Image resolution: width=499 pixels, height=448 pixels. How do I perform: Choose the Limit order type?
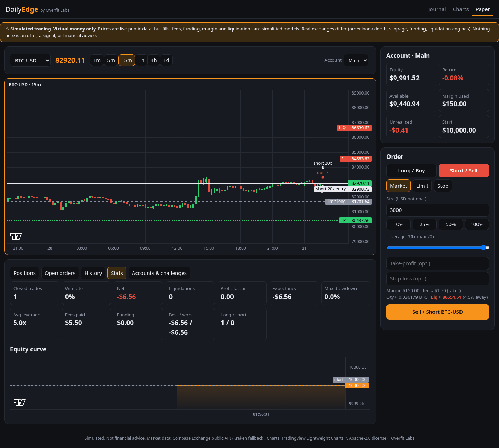(x=422, y=186)
